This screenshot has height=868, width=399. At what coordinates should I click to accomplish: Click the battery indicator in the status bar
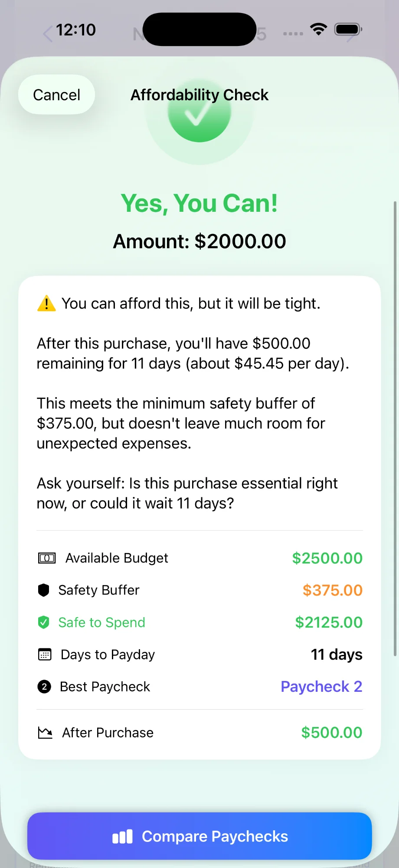pos(347,29)
